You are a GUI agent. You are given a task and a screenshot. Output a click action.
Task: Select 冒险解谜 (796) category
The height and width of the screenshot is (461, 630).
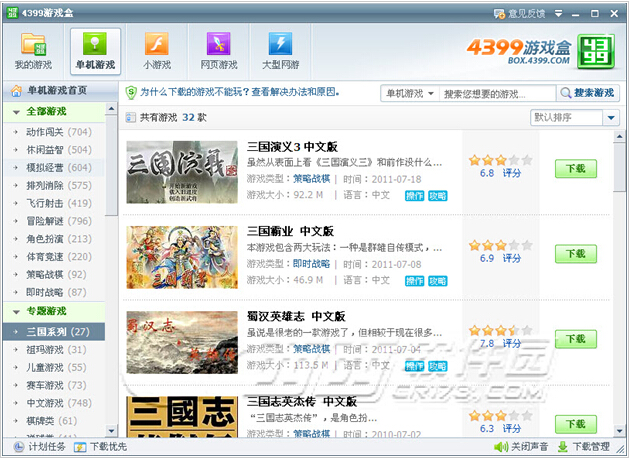tap(54, 221)
